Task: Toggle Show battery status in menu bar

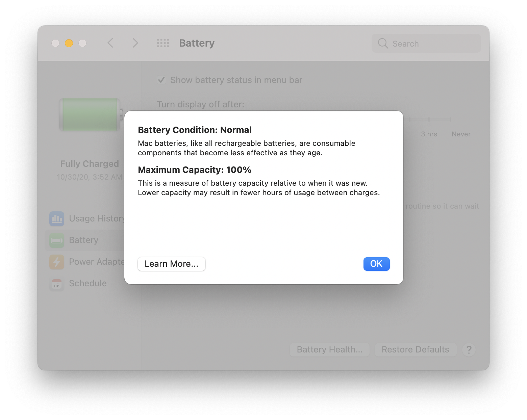Action: click(161, 79)
